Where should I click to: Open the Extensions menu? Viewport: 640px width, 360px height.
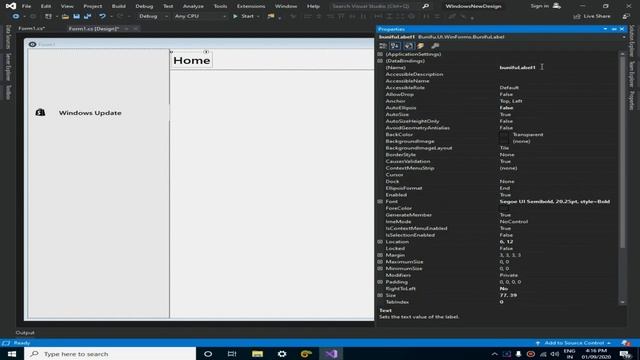[x=251, y=6]
